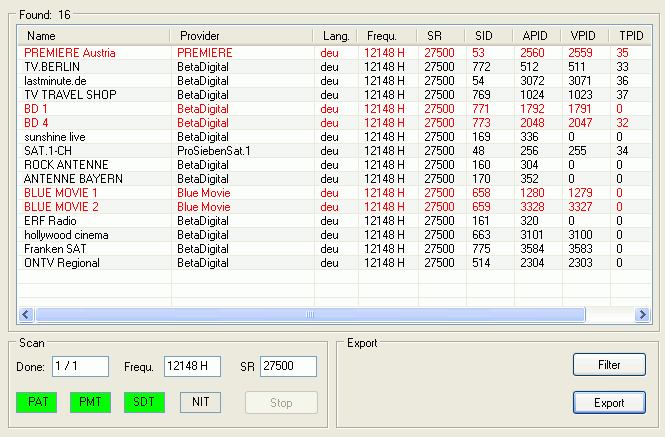
Task: Select the BLUE MOVIE 2 channel
Action: [335, 207]
